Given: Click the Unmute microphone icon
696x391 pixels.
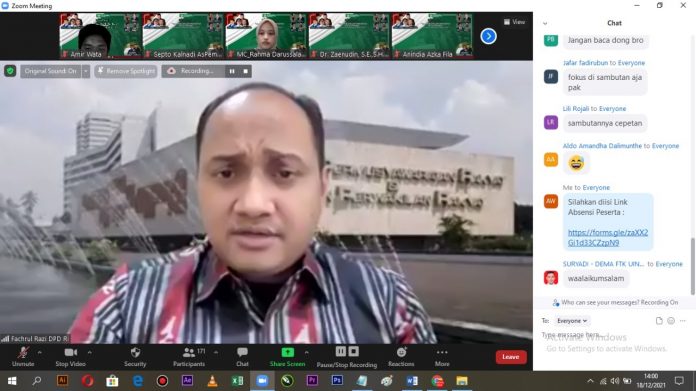Looking at the screenshot, I should point(23,353).
